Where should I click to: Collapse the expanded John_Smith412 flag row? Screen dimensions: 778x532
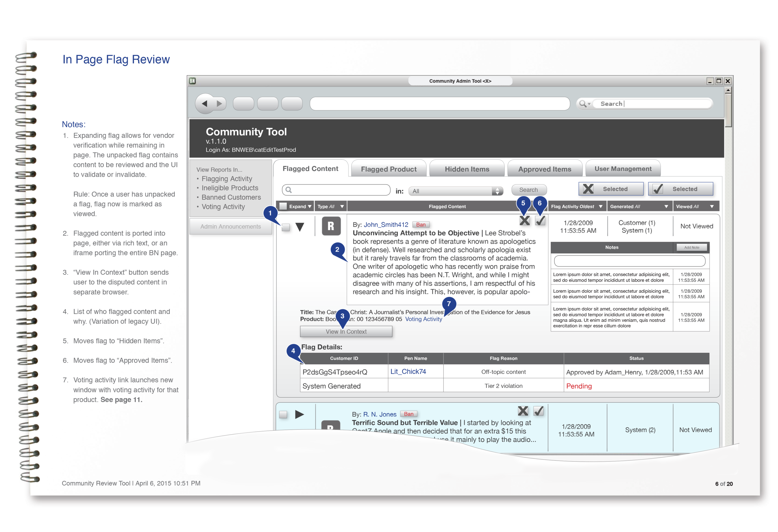(x=300, y=227)
